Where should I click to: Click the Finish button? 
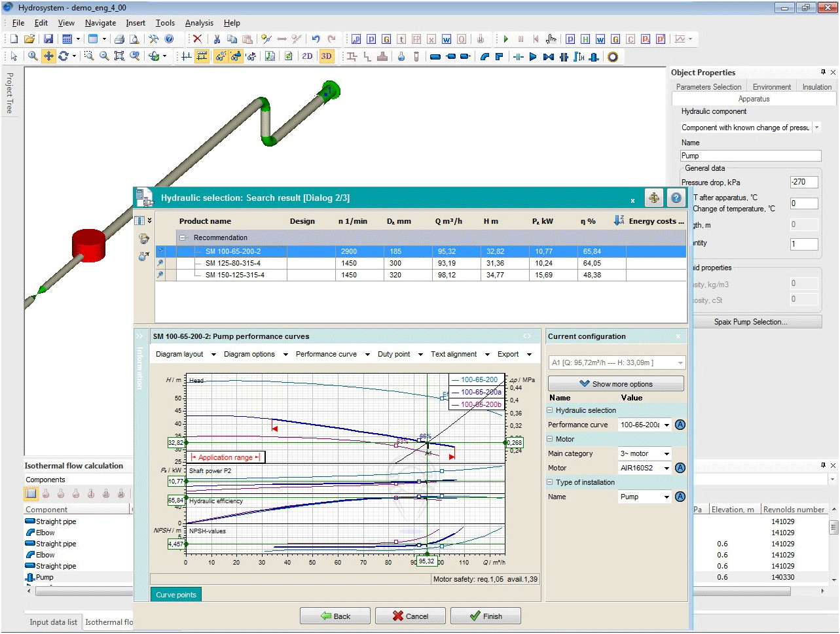pyautogui.click(x=485, y=616)
